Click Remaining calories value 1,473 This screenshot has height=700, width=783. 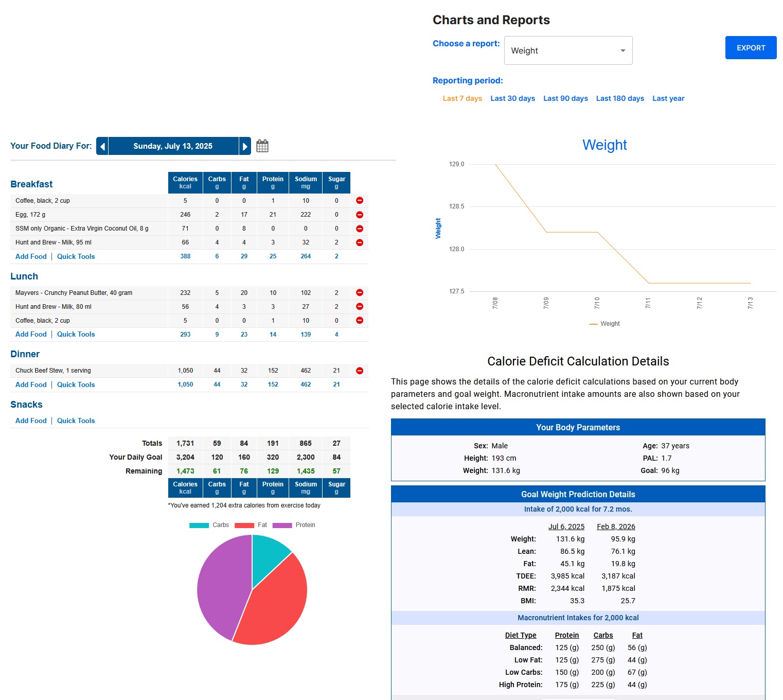coord(185,471)
